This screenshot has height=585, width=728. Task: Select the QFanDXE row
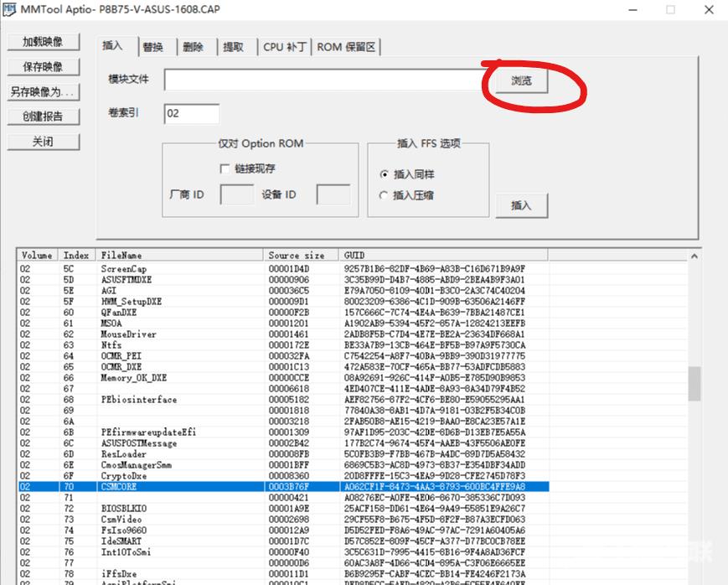pos(283,313)
